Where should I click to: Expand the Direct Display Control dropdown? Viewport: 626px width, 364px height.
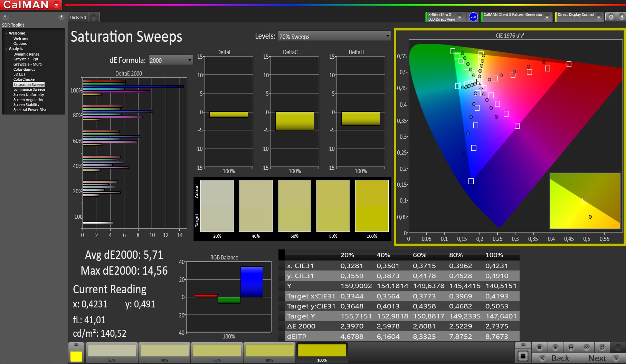click(599, 17)
